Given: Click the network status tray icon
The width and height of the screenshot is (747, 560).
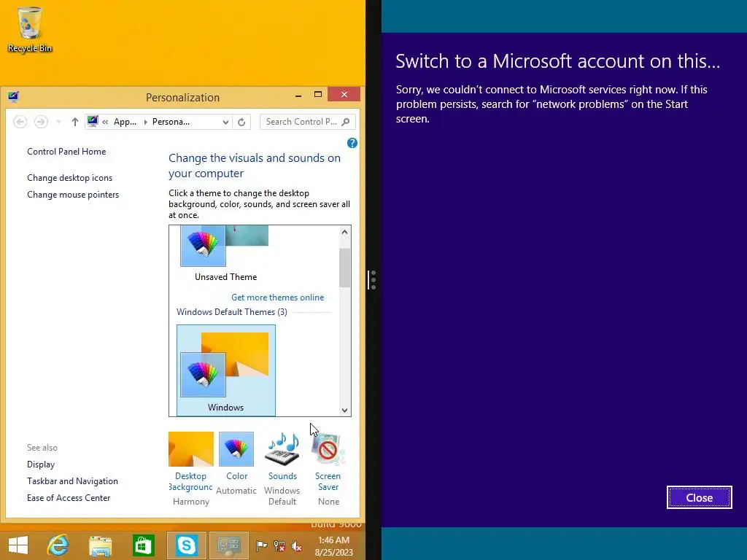Looking at the screenshot, I should click(x=279, y=546).
